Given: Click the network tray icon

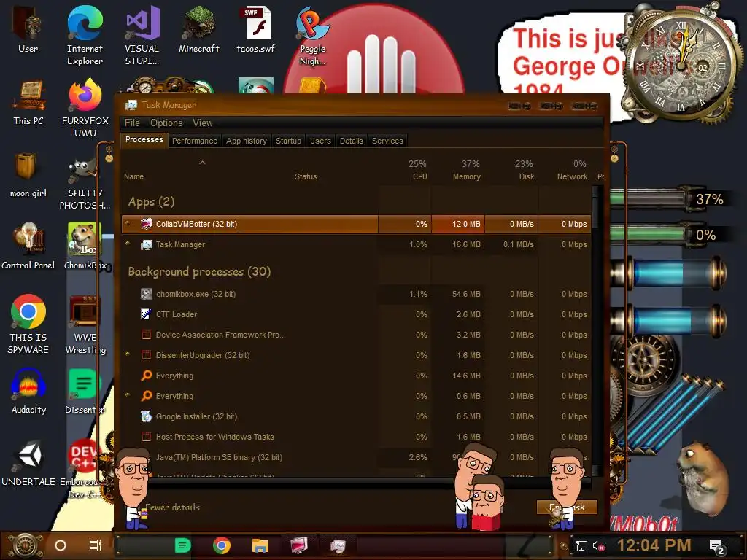Looking at the screenshot, I should pos(581,545).
